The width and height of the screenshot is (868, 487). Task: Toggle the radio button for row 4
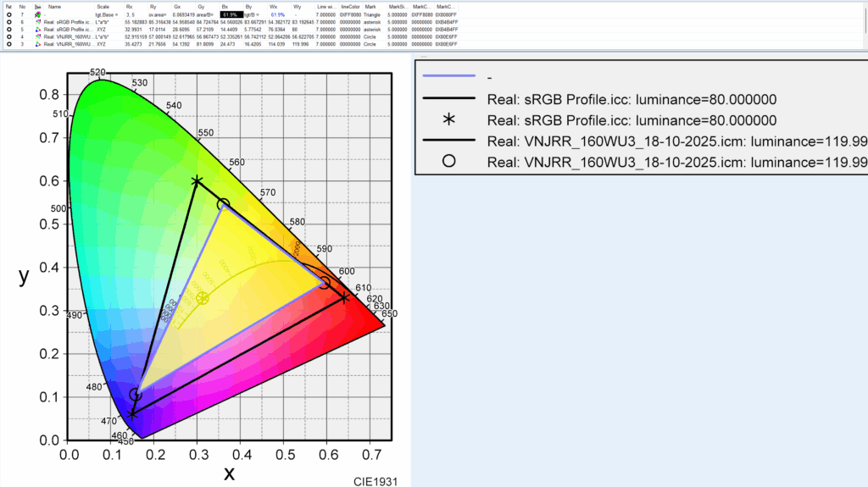pos(8,36)
